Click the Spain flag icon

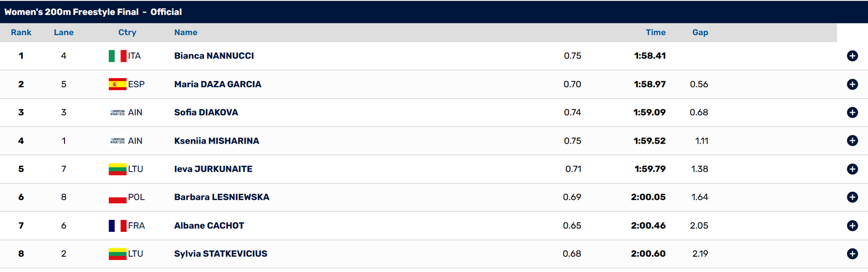coord(118,84)
